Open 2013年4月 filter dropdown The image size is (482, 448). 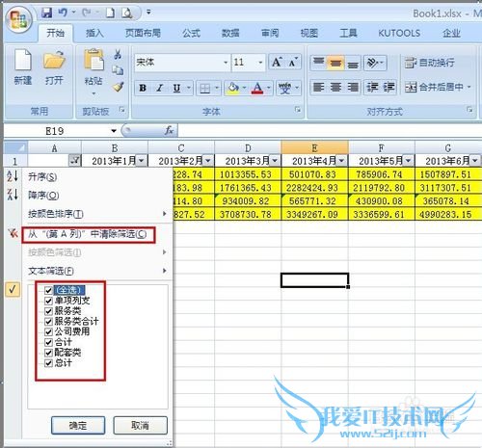tap(341, 160)
